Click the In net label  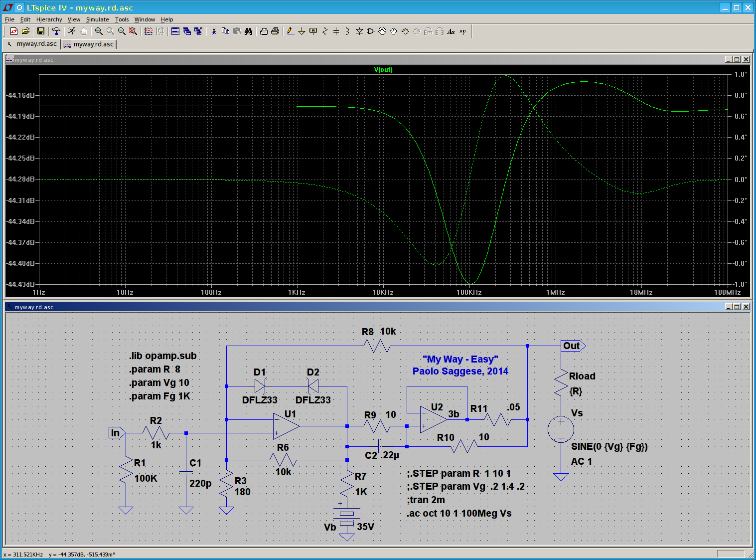pyautogui.click(x=117, y=433)
